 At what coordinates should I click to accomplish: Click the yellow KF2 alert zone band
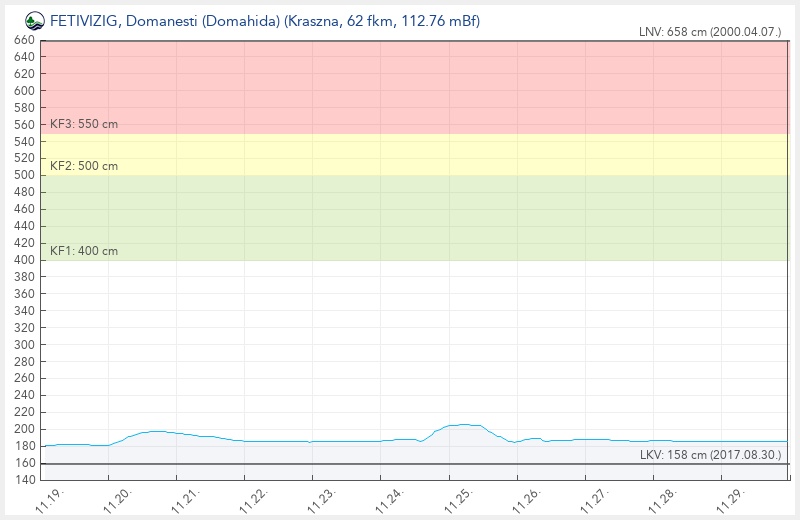[414, 154]
